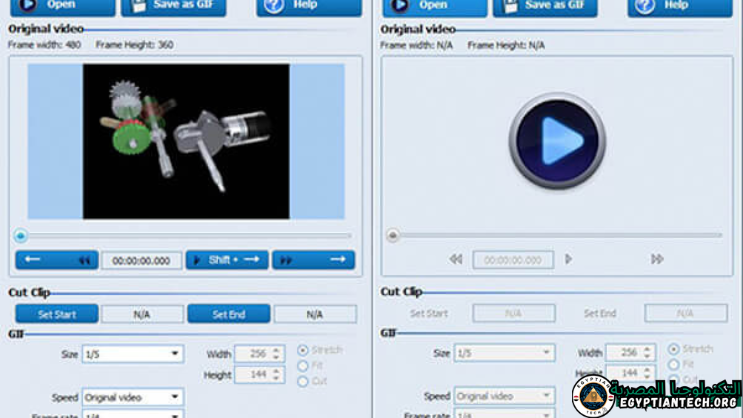Click the timecode field showing 00:00:00.000 in left panel
Viewport: 743px width, 418px height.
[141, 260]
